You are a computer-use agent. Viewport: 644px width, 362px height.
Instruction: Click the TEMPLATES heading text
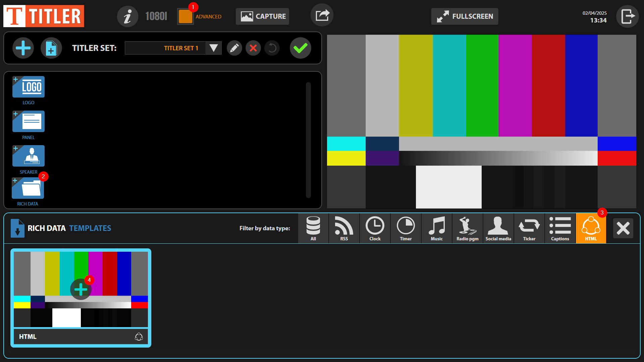tap(90, 228)
